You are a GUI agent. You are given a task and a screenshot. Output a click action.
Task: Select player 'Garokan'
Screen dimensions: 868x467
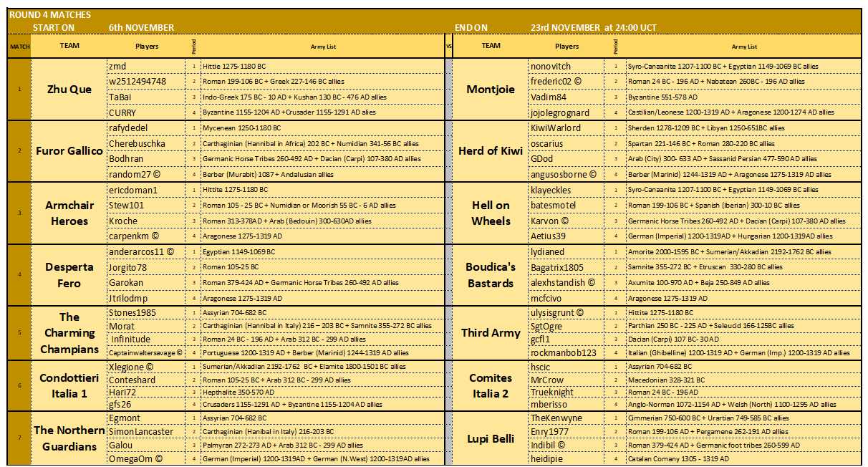click(126, 283)
